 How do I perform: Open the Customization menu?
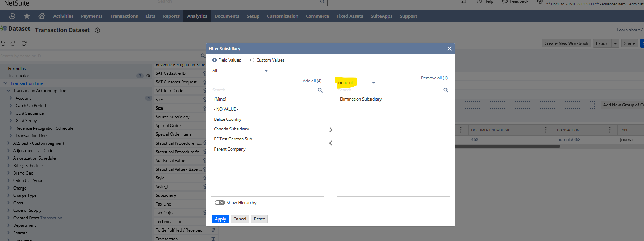click(x=283, y=16)
